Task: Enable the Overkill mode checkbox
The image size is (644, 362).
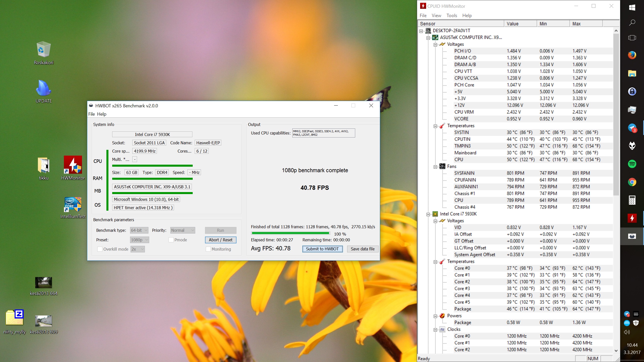Action: pos(100,249)
